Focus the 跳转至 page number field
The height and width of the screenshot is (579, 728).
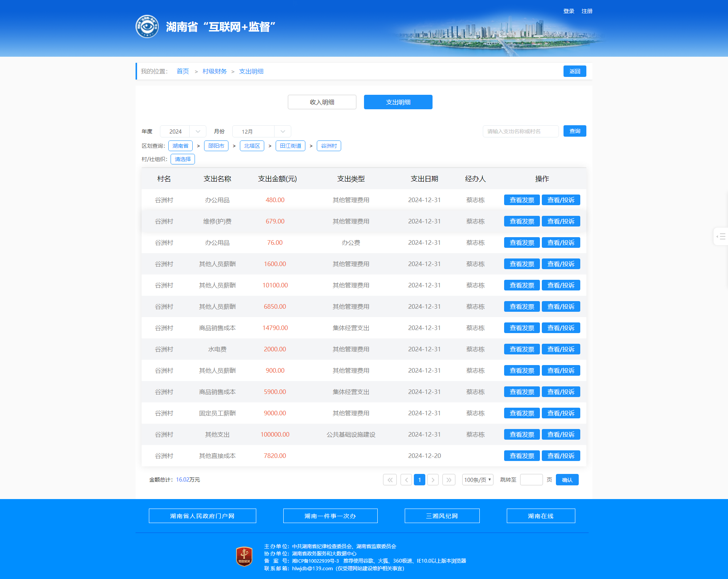coord(532,480)
